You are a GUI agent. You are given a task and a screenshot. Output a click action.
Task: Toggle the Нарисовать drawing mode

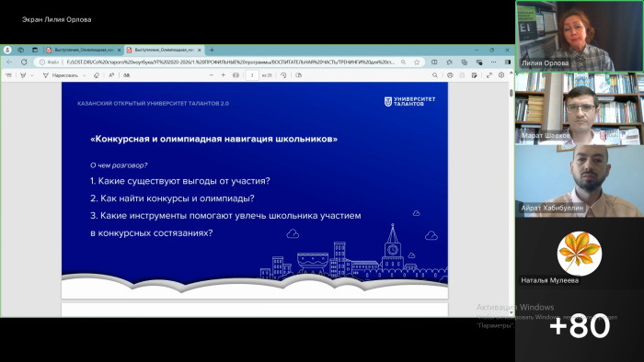pos(61,75)
